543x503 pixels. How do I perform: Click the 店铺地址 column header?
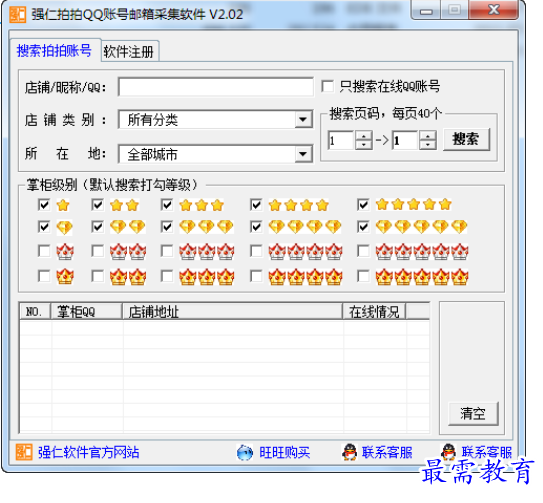[233, 312]
